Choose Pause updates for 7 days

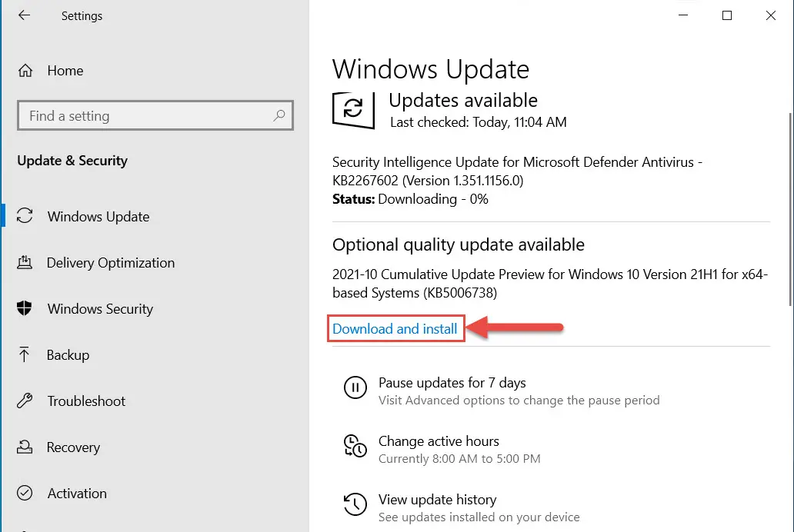click(452, 383)
